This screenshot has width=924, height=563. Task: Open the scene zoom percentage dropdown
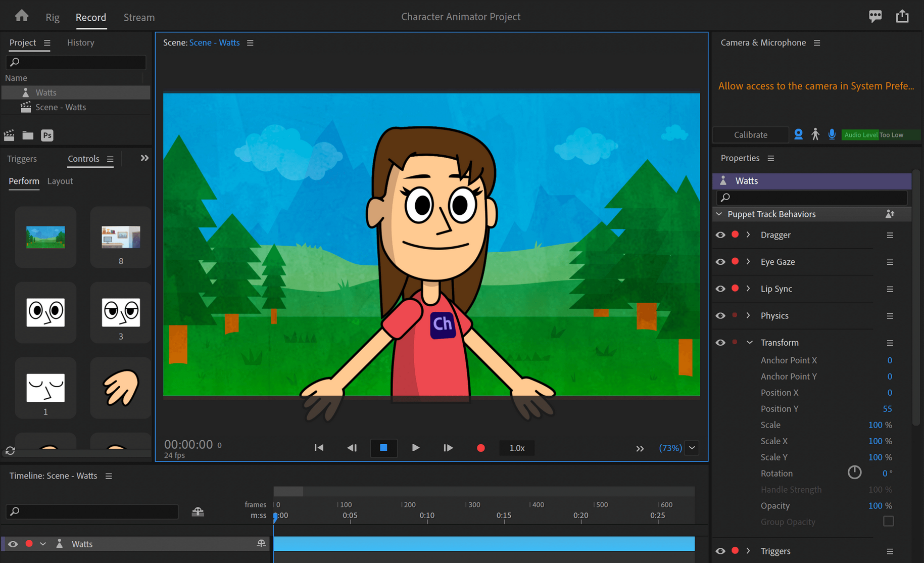point(692,448)
